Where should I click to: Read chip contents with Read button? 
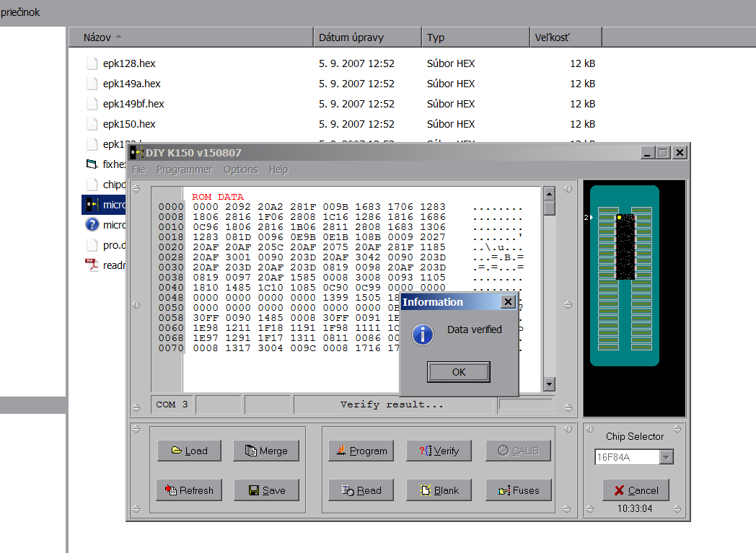tap(361, 490)
